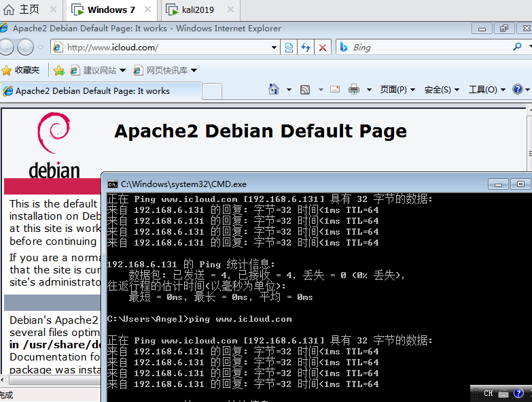Click the language bar help icon
The height and width of the screenshot is (402, 532).
518,394
